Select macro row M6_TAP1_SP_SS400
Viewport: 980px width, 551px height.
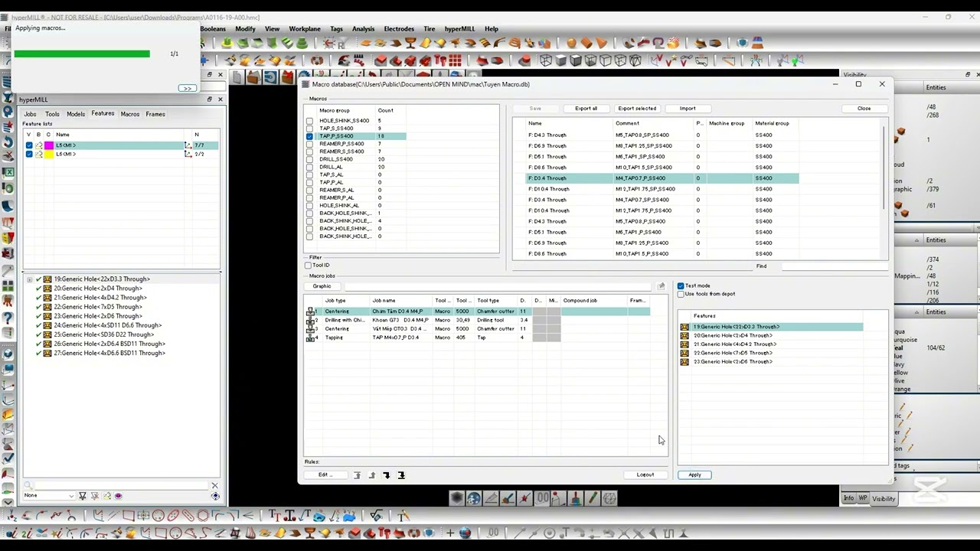(662, 157)
